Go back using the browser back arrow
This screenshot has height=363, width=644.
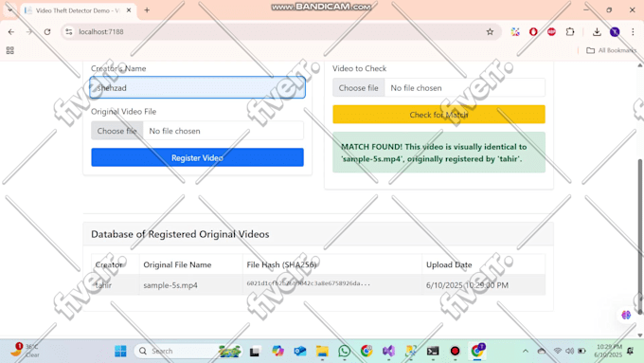click(x=11, y=31)
